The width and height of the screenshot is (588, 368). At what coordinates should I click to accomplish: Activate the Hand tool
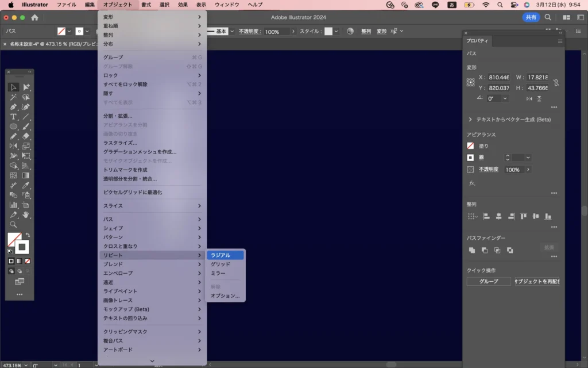[x=26, y=214]
